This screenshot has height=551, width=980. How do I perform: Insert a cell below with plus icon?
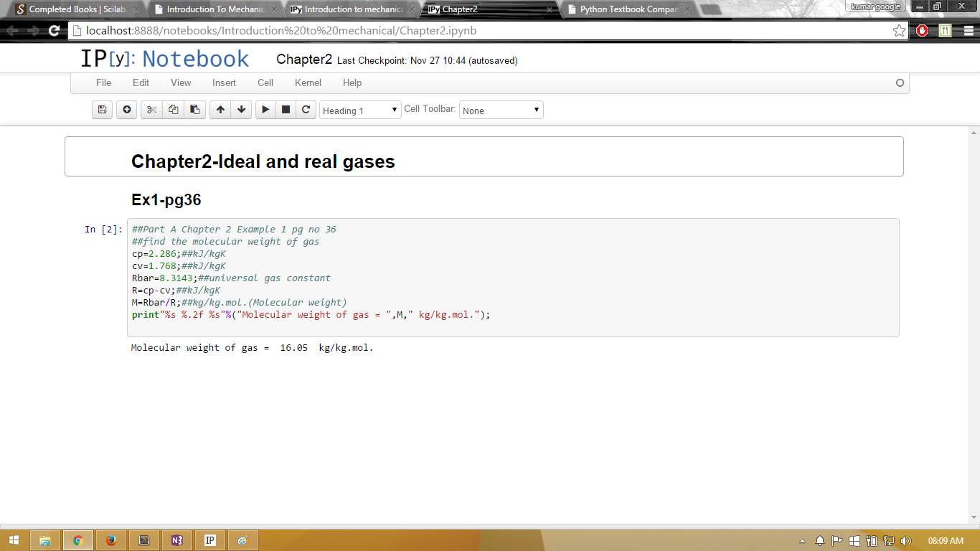tap(127, 110)
